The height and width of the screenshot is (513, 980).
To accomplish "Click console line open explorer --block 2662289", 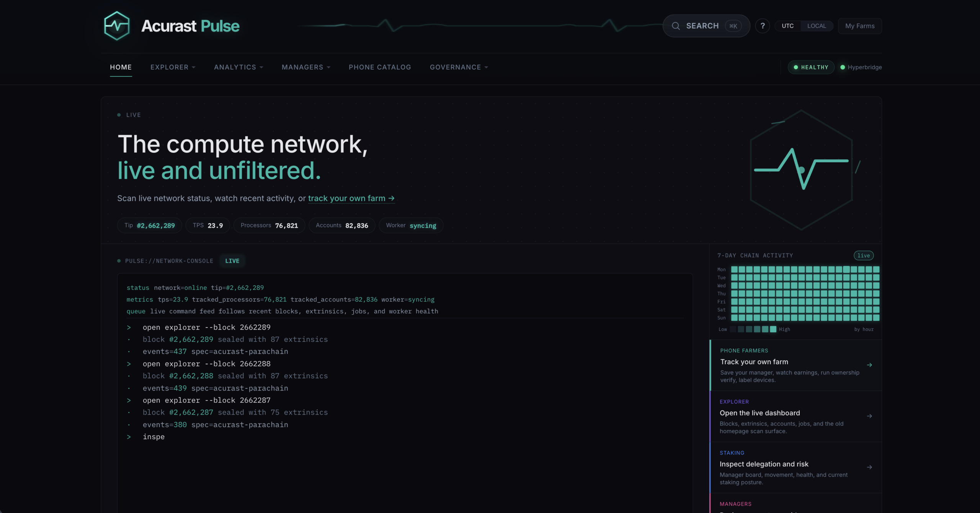I will point(207,327).
